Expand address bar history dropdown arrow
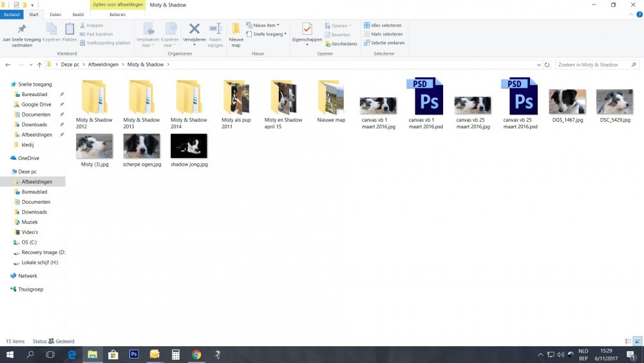Screen dimensions: 644x363 click(538, 65)
